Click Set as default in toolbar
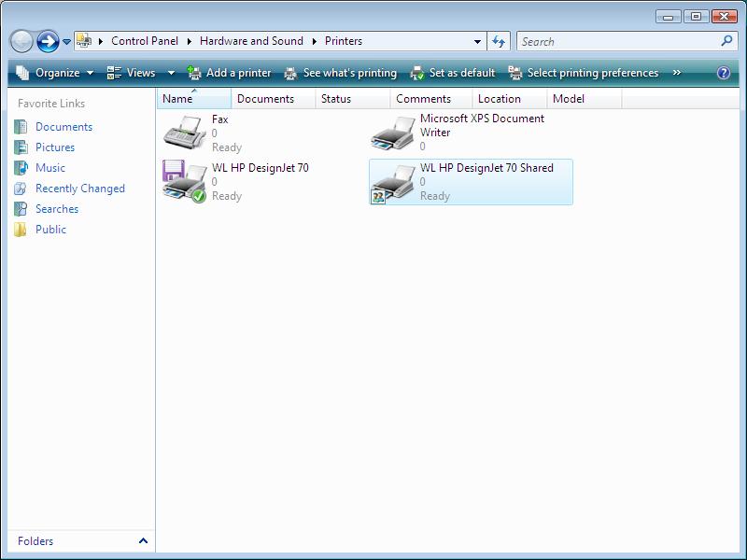747x560 pixels. pyautogui.click(x=453, y=73)
